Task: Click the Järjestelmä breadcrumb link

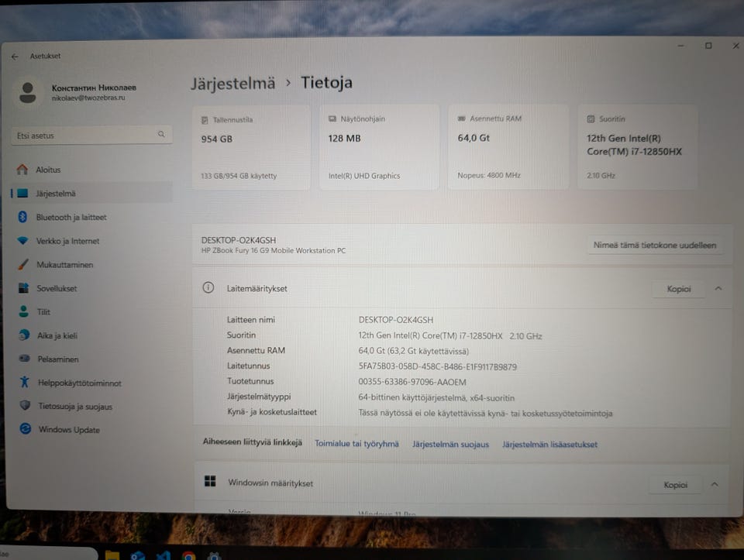Action: tap(233, 84)
